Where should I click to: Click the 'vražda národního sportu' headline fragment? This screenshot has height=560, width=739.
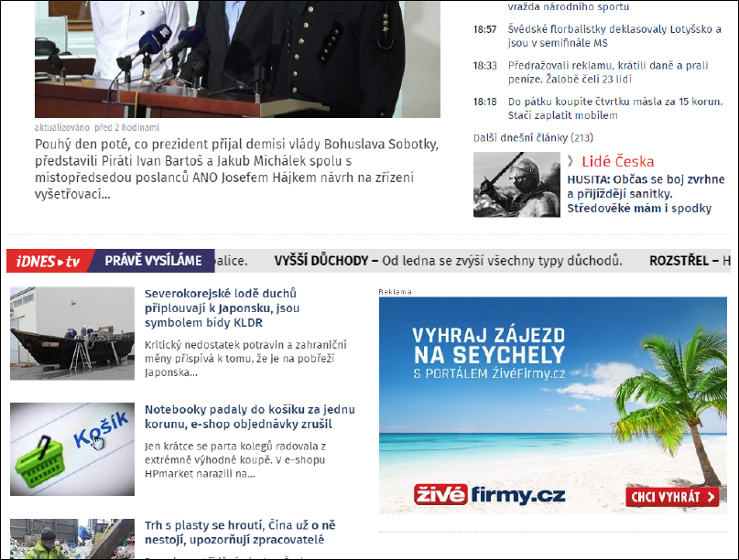pyautogui.click(x=569, y=6)
